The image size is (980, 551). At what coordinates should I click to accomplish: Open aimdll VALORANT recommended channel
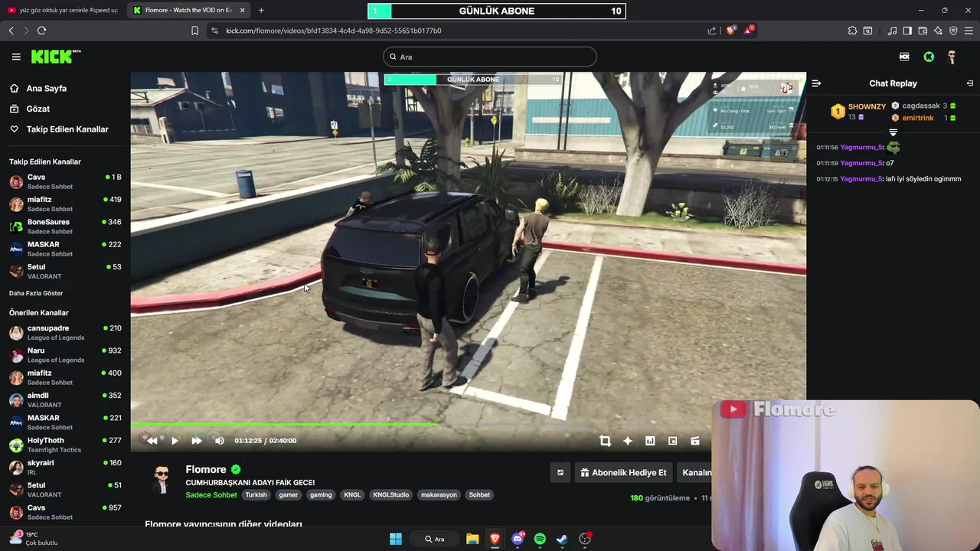click(x=65, y=399)
